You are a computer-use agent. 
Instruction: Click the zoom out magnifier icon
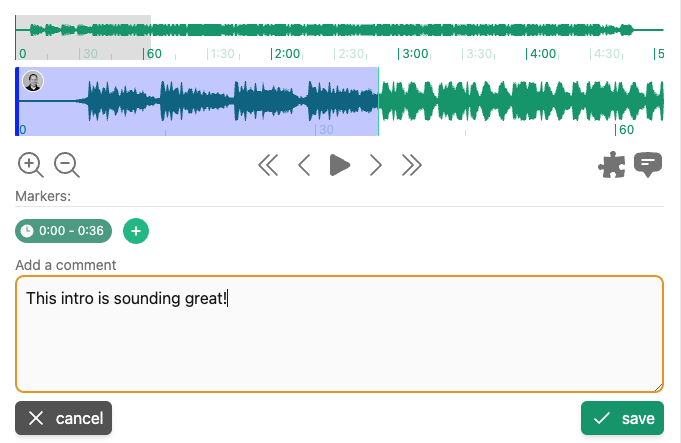tap(67, 165)
